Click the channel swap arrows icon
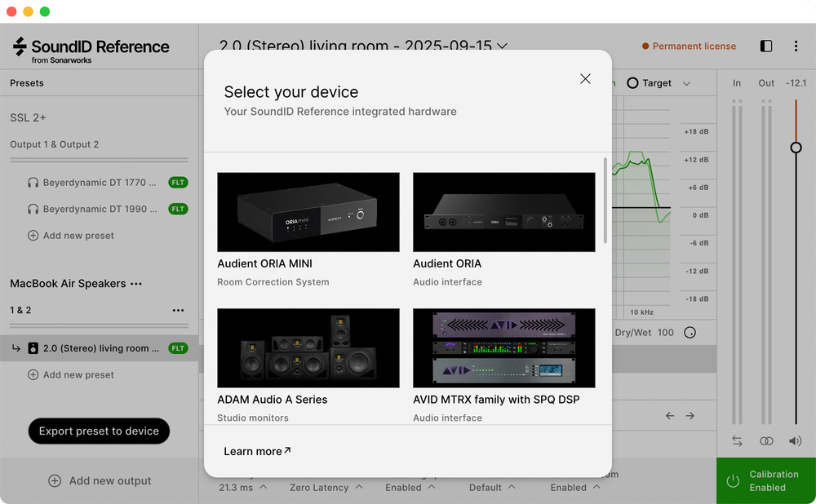The width and height of the screenshot is (816, 504). click(x=737, y=440)
